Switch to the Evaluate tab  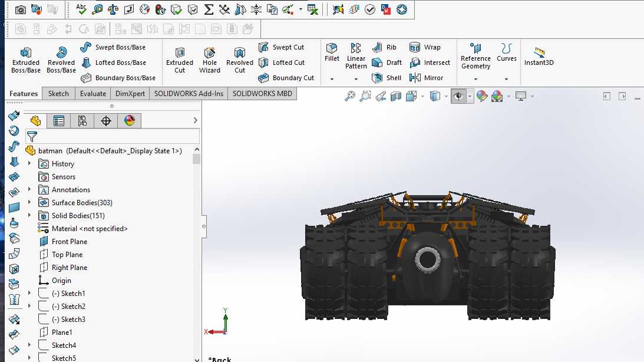point(93,94)
